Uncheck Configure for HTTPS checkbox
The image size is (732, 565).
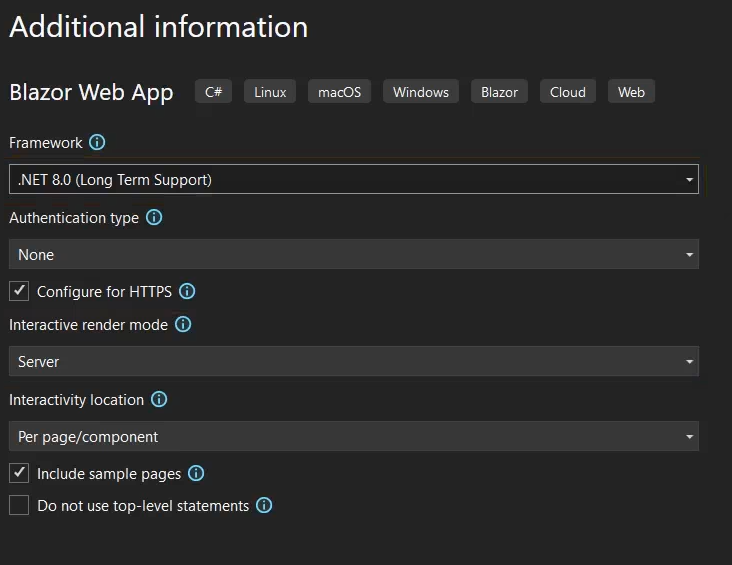[19, 291]
